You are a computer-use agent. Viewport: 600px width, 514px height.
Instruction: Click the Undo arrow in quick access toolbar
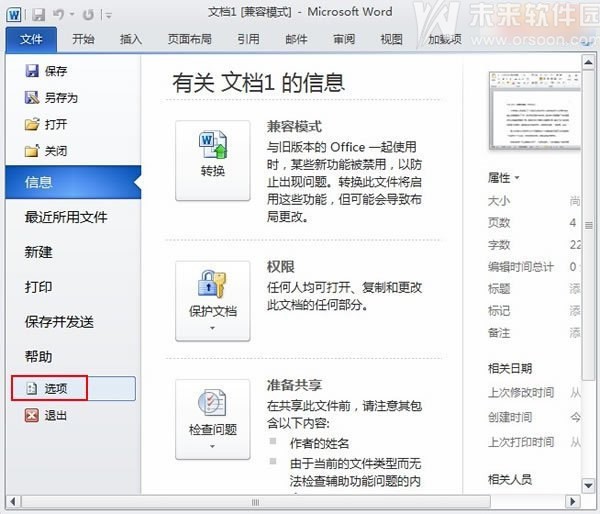click(59, 15)
